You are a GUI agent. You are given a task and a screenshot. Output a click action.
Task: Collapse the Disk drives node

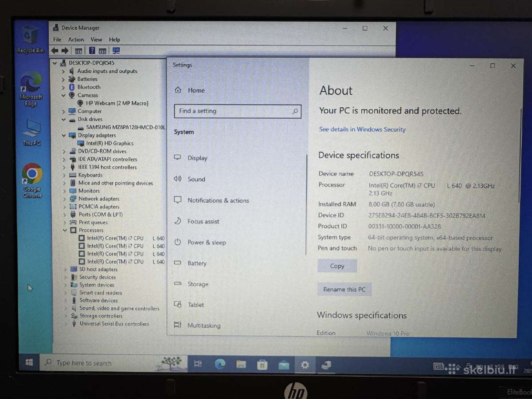pos(64,119)
